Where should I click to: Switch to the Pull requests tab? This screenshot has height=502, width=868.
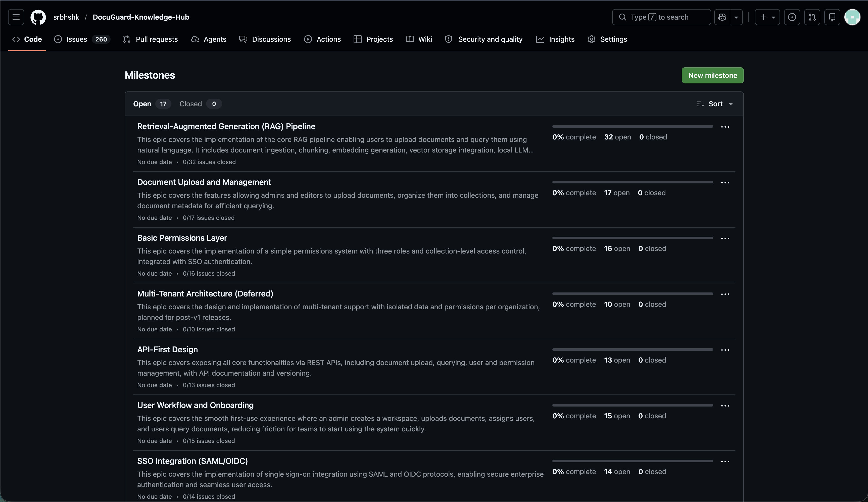tap(151, 39)
